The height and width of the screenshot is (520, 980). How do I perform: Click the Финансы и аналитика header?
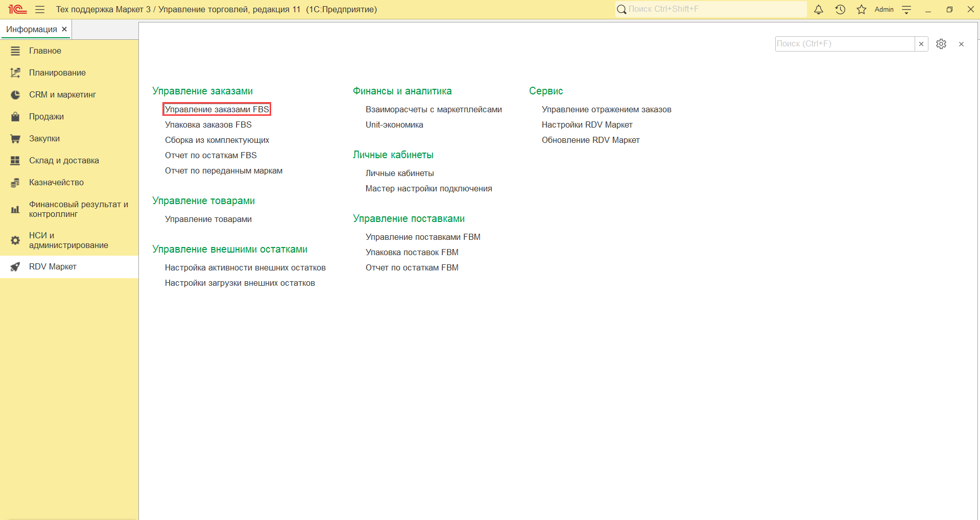pos(402,91)
